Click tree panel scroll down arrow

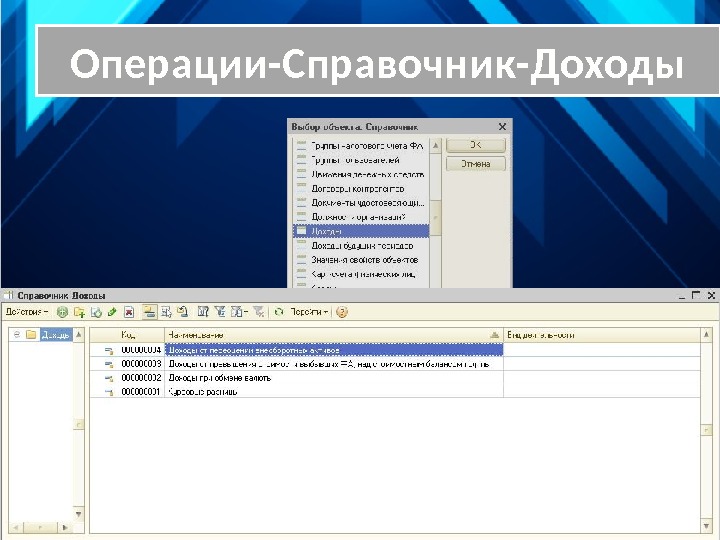[79, 514]
